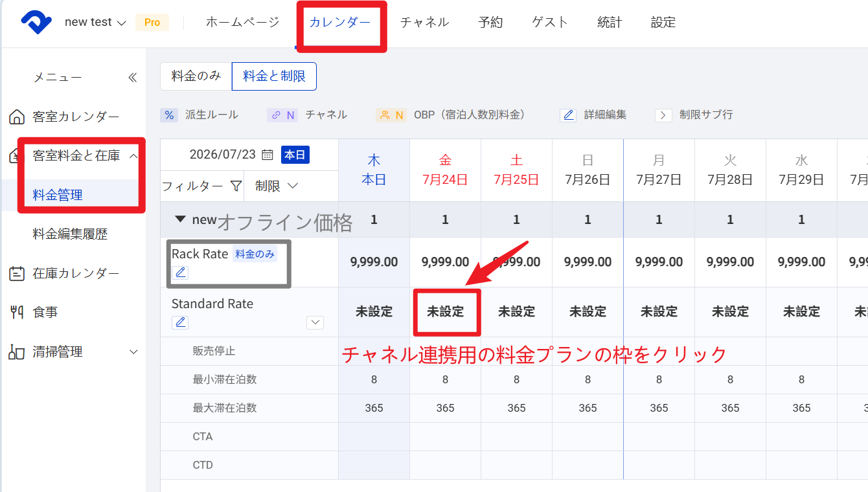Open 在庫カレンダー in sidebar

coord(76,273)
